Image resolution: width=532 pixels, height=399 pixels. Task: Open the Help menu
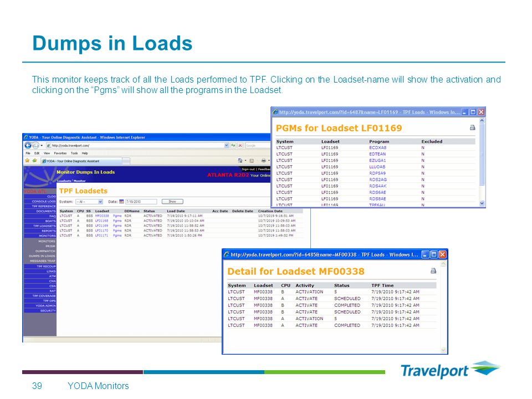coord(85,154)
